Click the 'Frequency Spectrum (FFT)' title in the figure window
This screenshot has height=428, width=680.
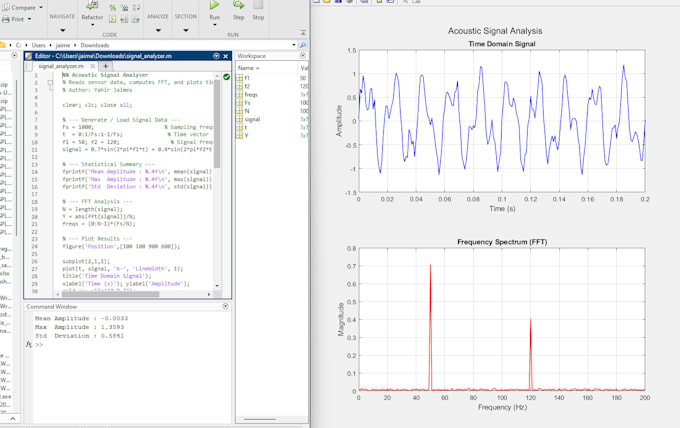click(502, 242)
